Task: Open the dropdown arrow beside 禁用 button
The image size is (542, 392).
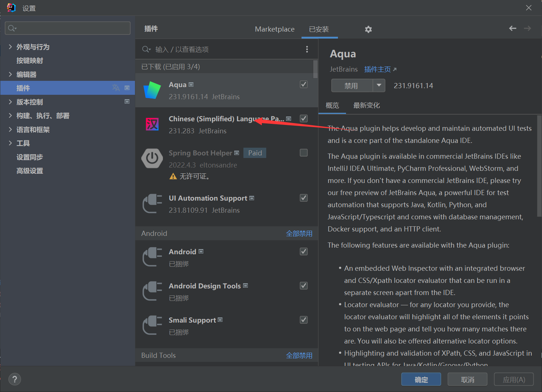Action: pos(379,86)
